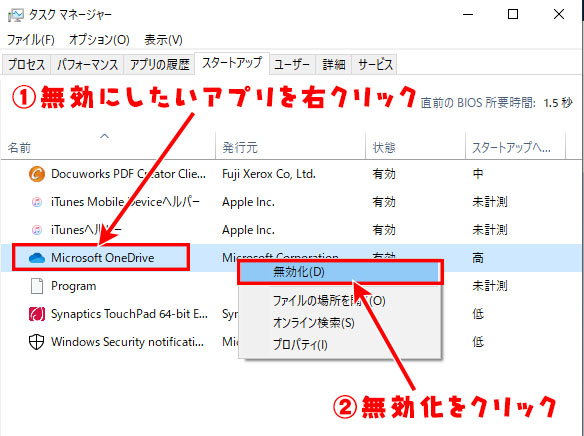Choose 無効化(D) in the context menu
This screenshot has width=584, height=436.
(340, 272)
